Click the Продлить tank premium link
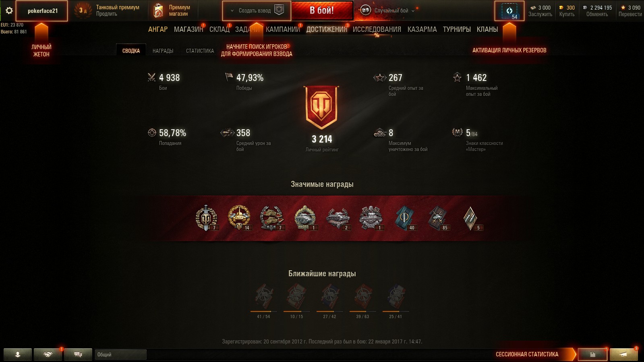The image size is (644, 362). (107, 14)
